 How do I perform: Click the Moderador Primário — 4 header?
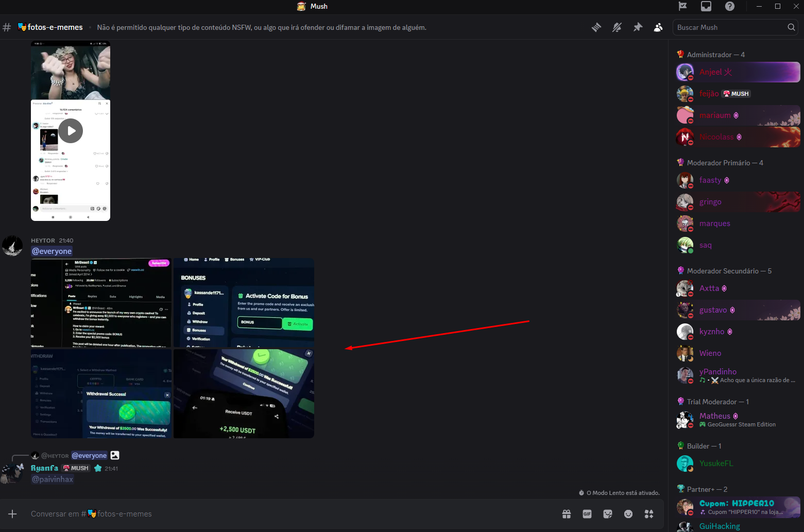click(x=720, y=163)
